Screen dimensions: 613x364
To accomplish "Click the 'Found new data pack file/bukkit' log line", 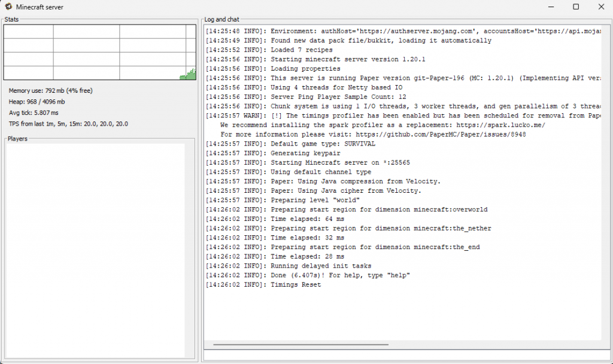I will (348, 41).
